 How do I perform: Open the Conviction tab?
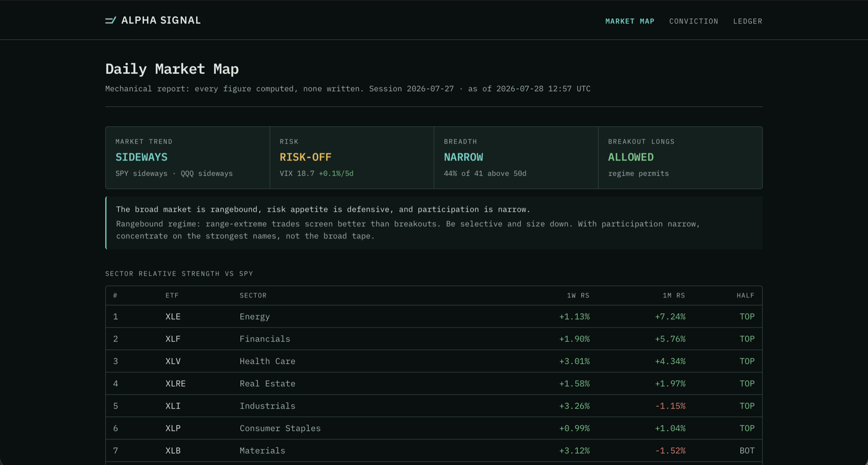(x=693, y=21)
